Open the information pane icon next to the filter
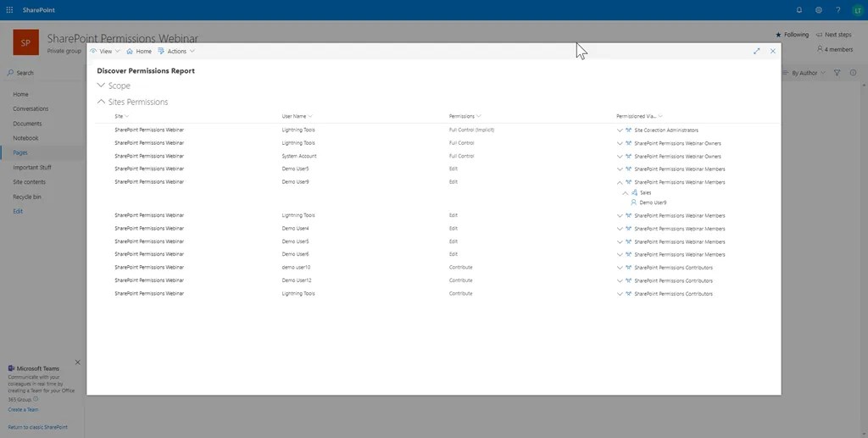Viewport: 868px width, 438px height. [853, 73]
